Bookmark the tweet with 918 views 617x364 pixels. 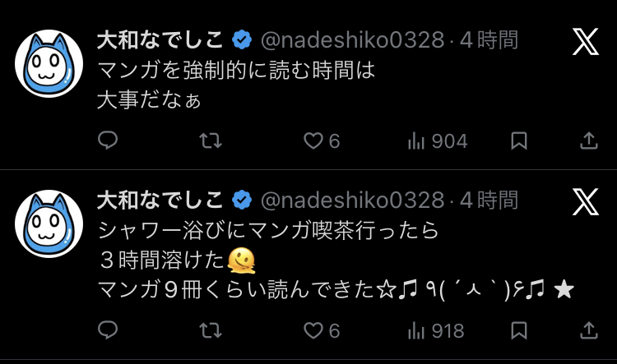click(x=519, y=330)
